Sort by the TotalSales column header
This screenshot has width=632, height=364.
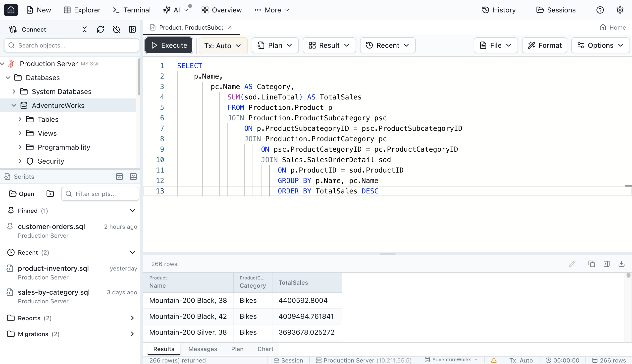307,282
